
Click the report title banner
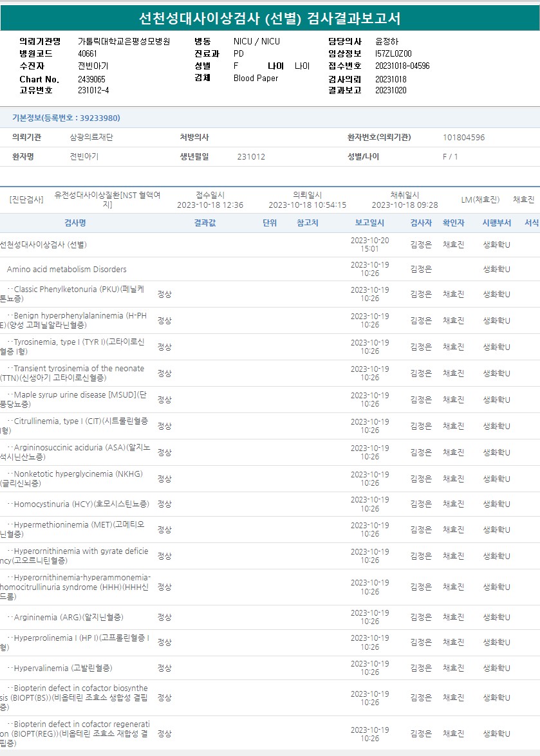click(270, 18)
